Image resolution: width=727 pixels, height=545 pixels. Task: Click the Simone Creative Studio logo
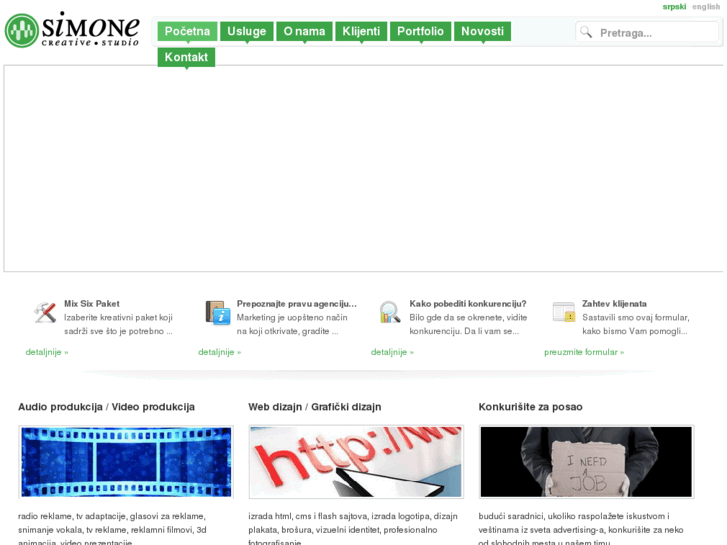point(72,30)
